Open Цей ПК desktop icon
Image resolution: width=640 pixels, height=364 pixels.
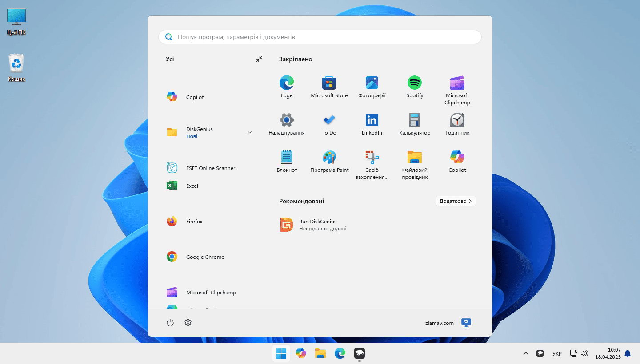(x=16, y=22)
